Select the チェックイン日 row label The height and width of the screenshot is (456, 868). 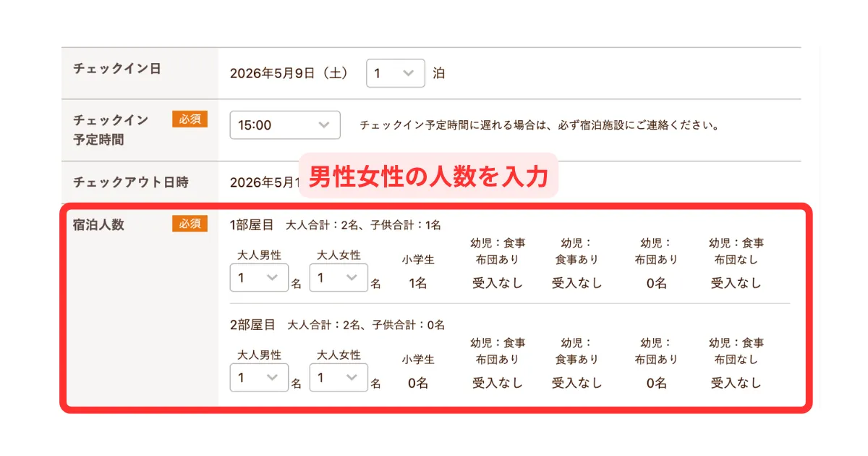point(117,69)
